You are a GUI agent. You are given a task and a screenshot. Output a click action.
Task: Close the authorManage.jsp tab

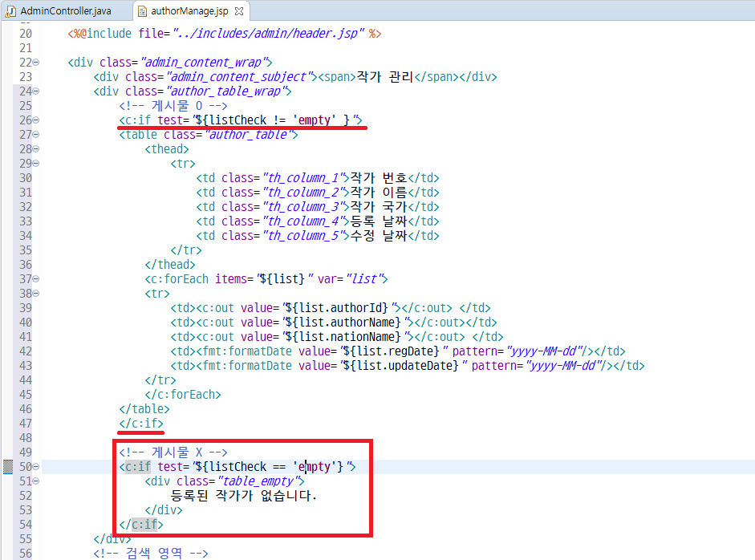[239, 11]
